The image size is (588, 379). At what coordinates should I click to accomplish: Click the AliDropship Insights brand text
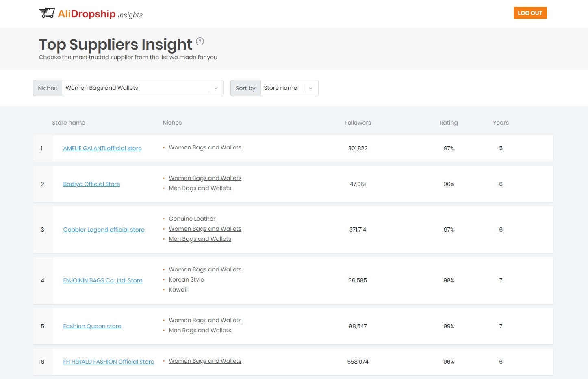point(100,14)
